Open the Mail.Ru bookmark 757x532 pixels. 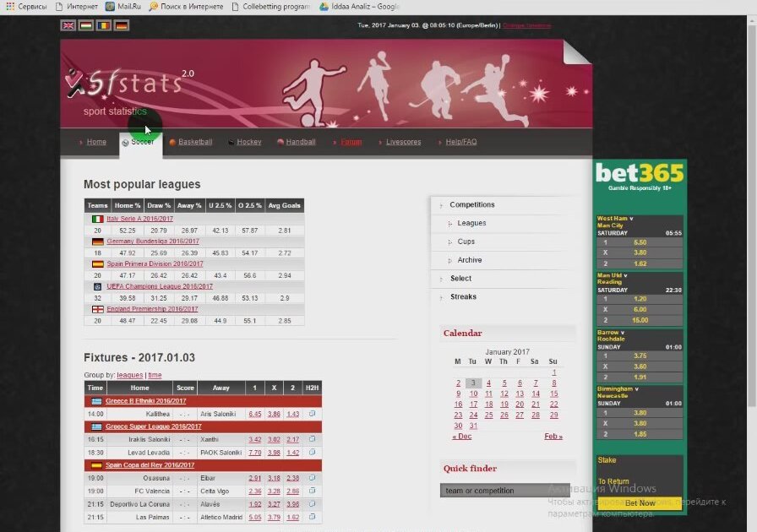(123, 7)
